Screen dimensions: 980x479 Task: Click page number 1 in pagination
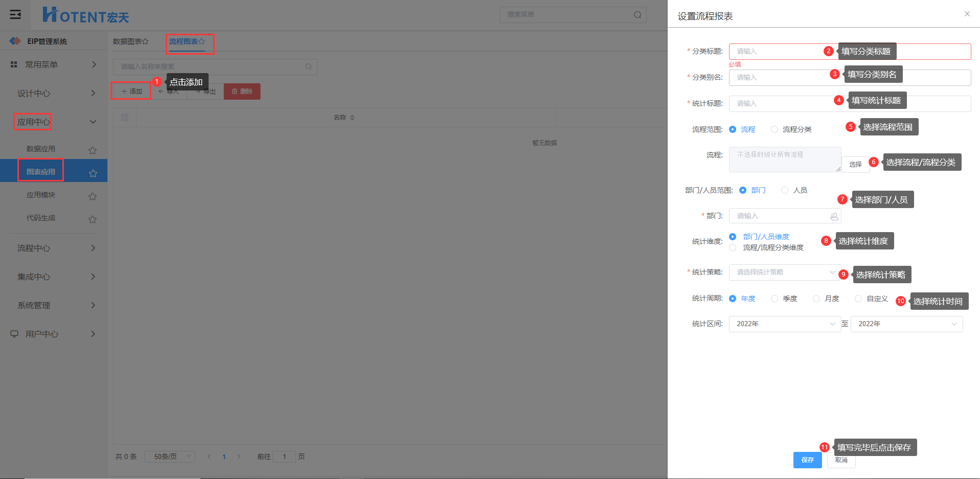pyautogui.click(x=224, y=457)
